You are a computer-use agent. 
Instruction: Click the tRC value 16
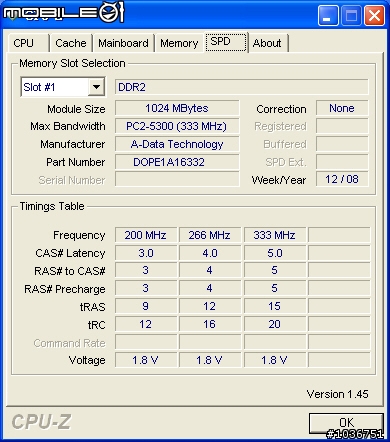210,324
